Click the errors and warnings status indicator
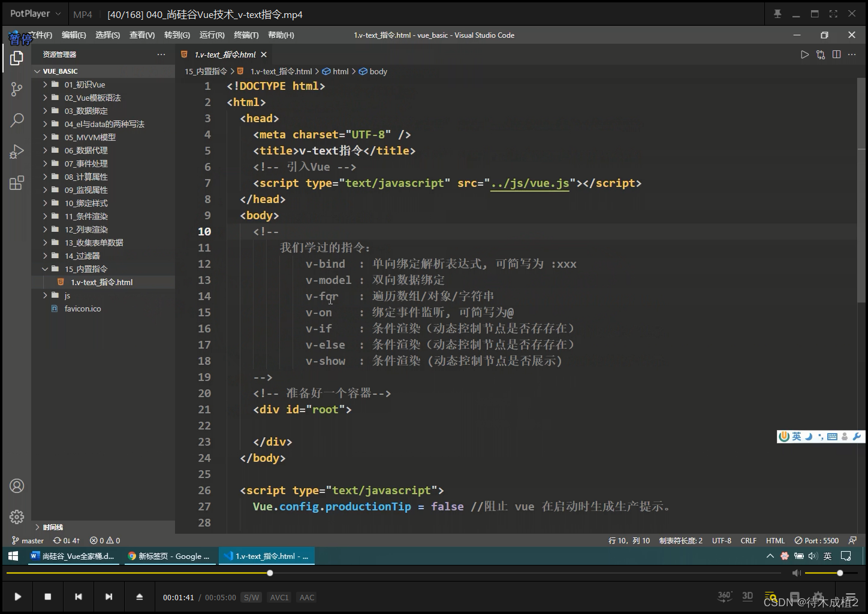The image size is (868, 614). 105,540
